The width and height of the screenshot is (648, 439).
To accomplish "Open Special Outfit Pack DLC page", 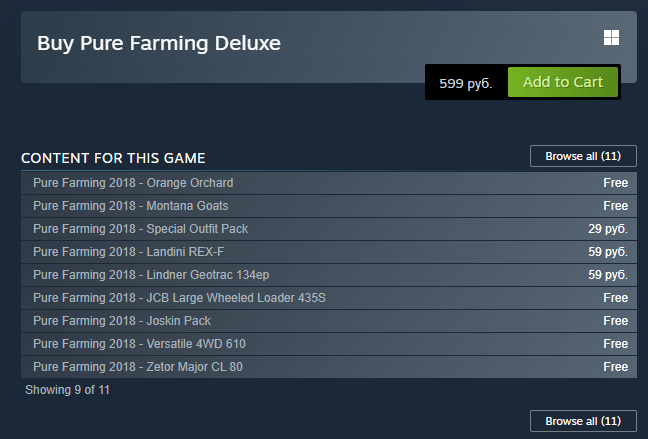I will click(x=140, y=229).
